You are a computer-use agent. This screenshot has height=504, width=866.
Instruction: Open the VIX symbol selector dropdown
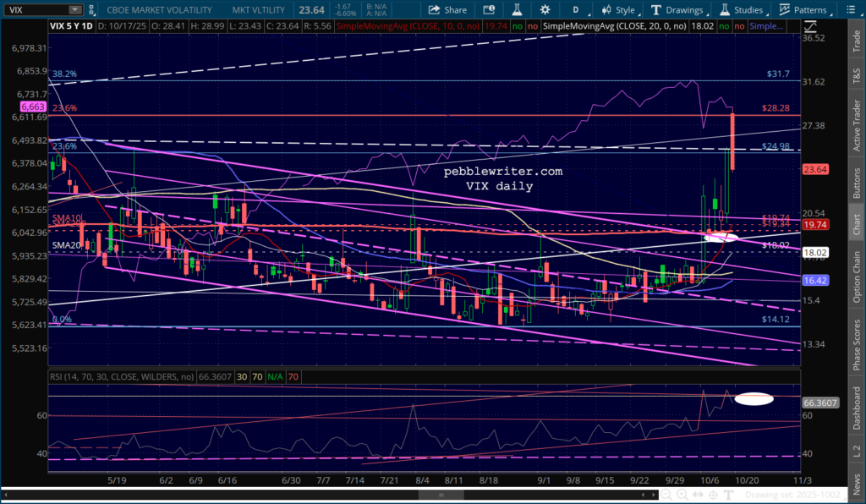tap(74, 10)
